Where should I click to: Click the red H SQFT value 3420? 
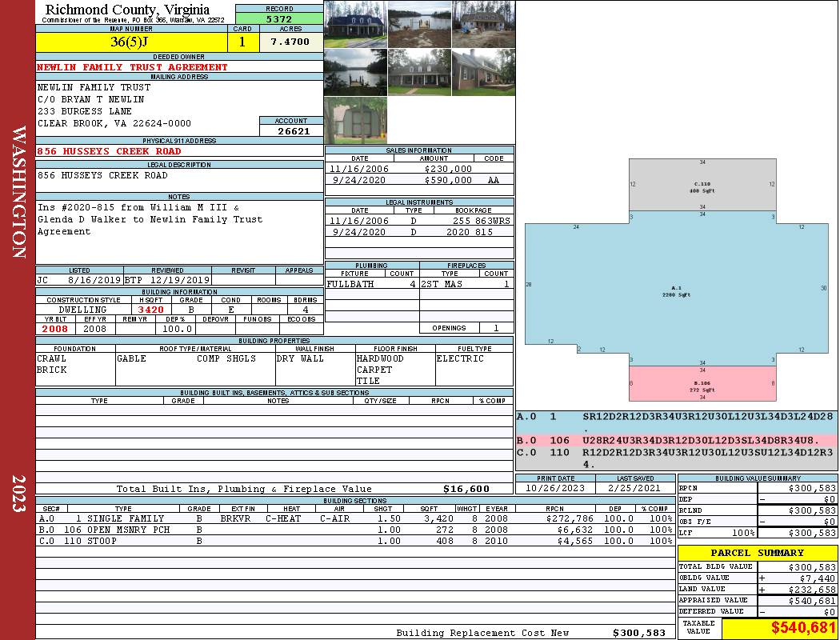coord(150,310)
